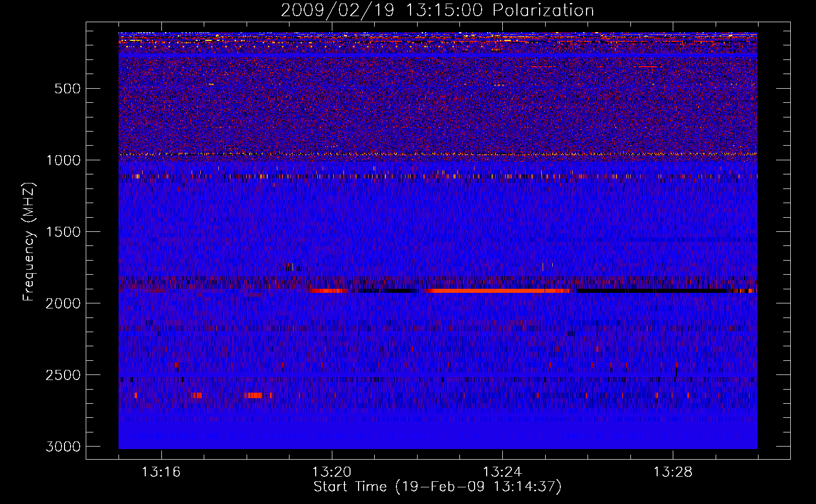816x504 pixels.
Task: Click the 13:28 time tick label
Action: click(673, 472)
